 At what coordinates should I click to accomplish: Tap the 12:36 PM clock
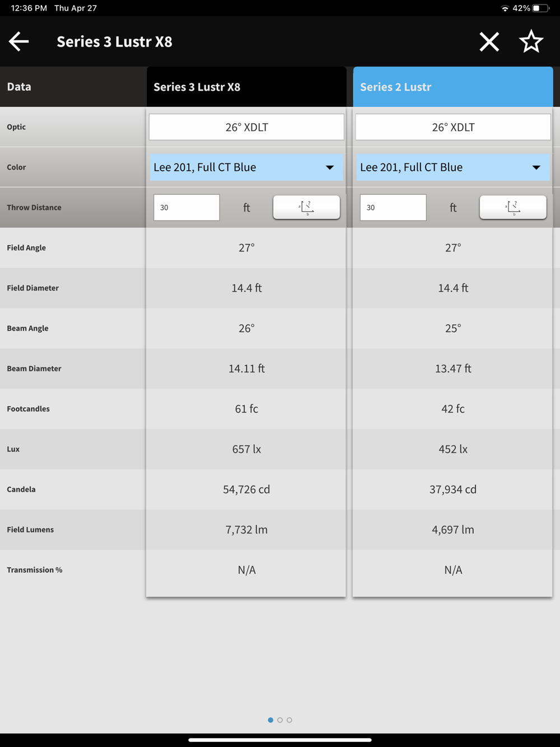pyautogui.click(x=29, y=8)
